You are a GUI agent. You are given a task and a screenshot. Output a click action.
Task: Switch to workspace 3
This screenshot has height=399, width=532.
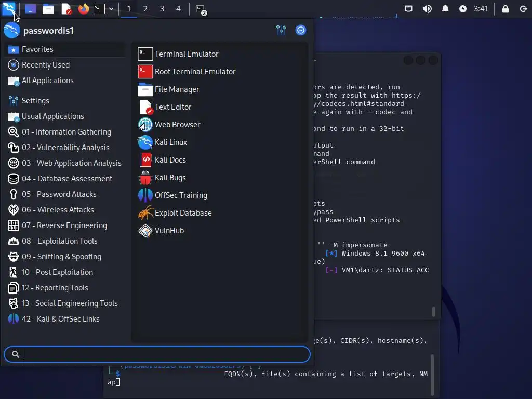pyautogui.click(x=162, y=9)
